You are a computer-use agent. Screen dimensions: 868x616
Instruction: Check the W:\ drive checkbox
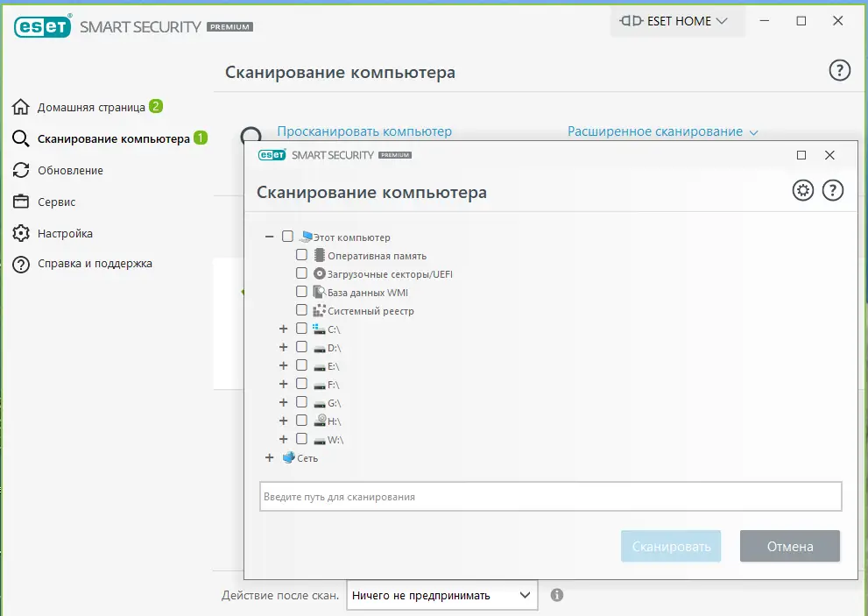[301, 438]
